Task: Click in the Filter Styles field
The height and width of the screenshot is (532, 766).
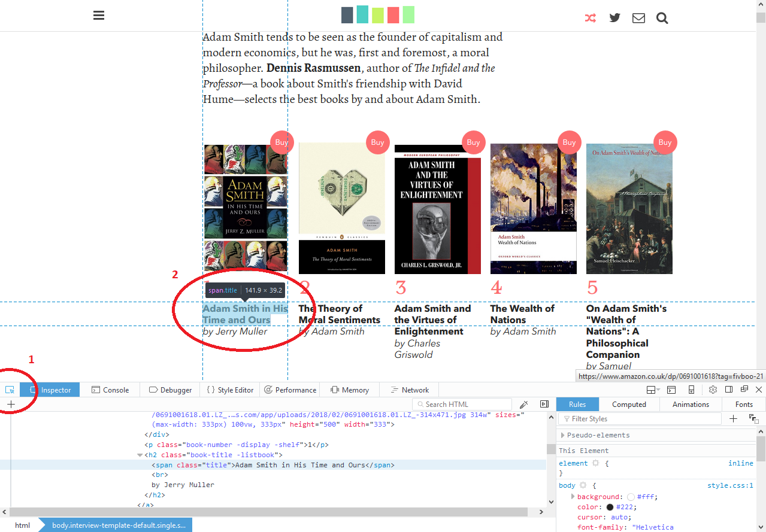Action: click(639, 419)
